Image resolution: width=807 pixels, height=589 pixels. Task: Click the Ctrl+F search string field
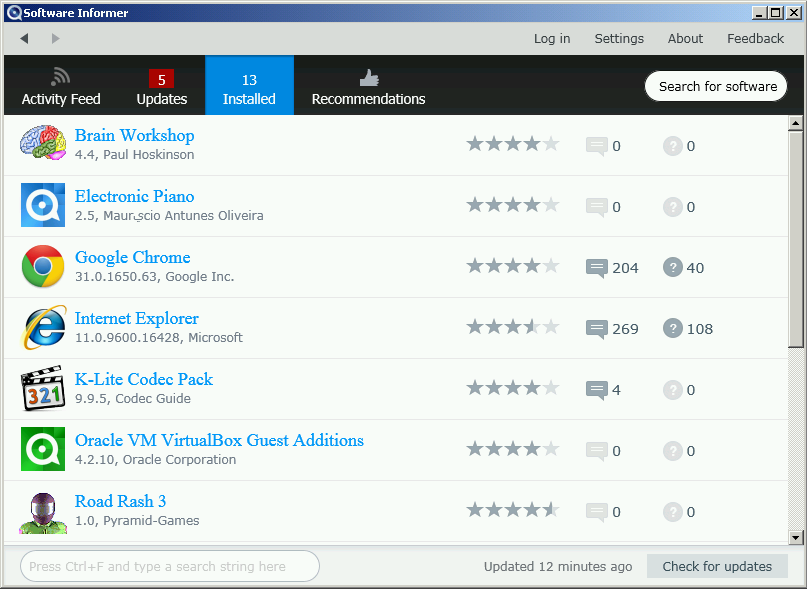click(x=170, y=566)
